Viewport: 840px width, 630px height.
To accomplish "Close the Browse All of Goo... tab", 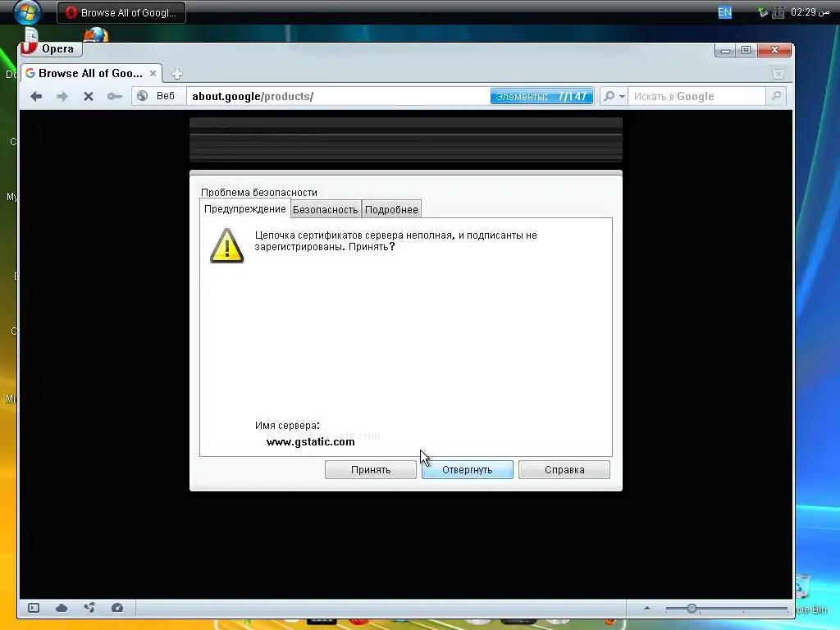I will [153, 73].
